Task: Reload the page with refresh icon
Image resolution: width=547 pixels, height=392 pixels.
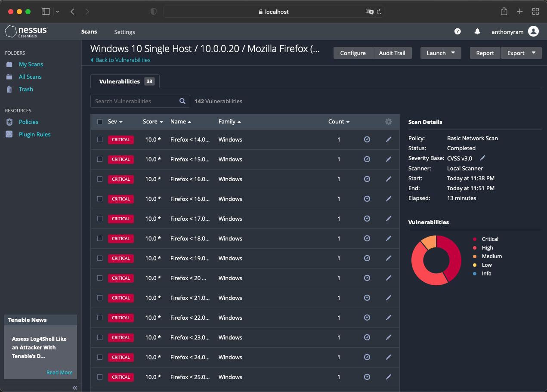Action: click(x=379, y=12)
